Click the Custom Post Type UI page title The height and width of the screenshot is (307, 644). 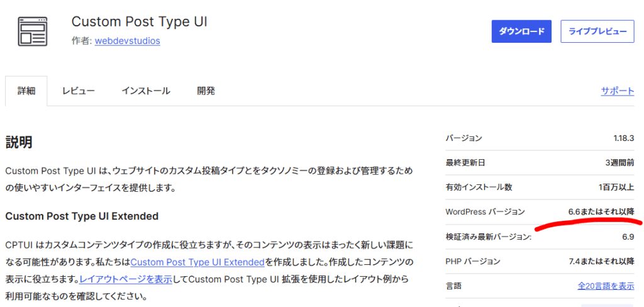pos(139,21)
